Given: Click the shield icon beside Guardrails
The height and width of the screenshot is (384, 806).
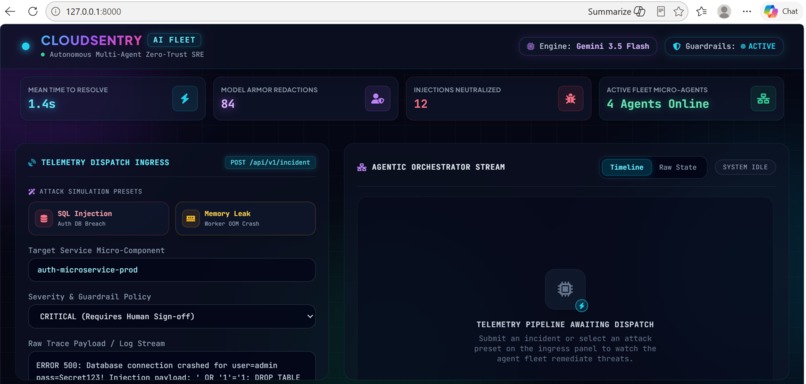Looking at the screenshot, I should (676, 46).
